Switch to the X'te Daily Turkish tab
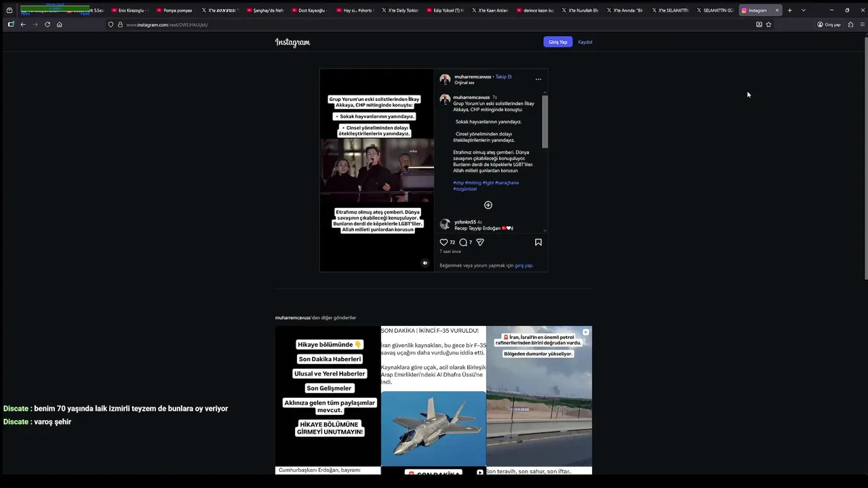 401,10
